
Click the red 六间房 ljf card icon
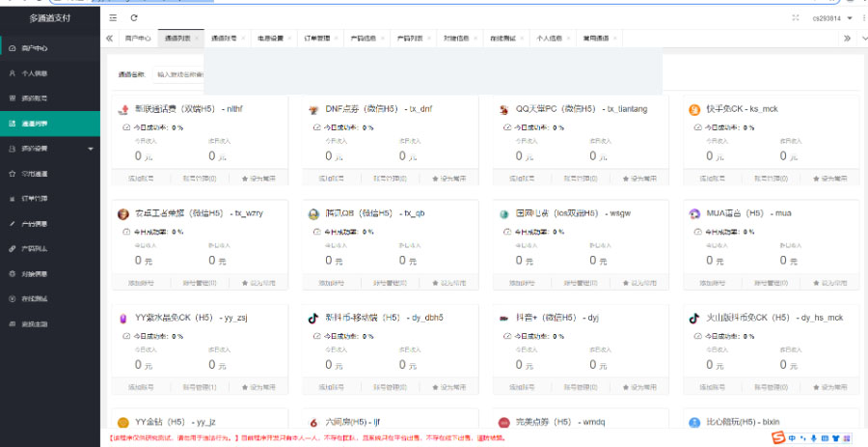313,423
